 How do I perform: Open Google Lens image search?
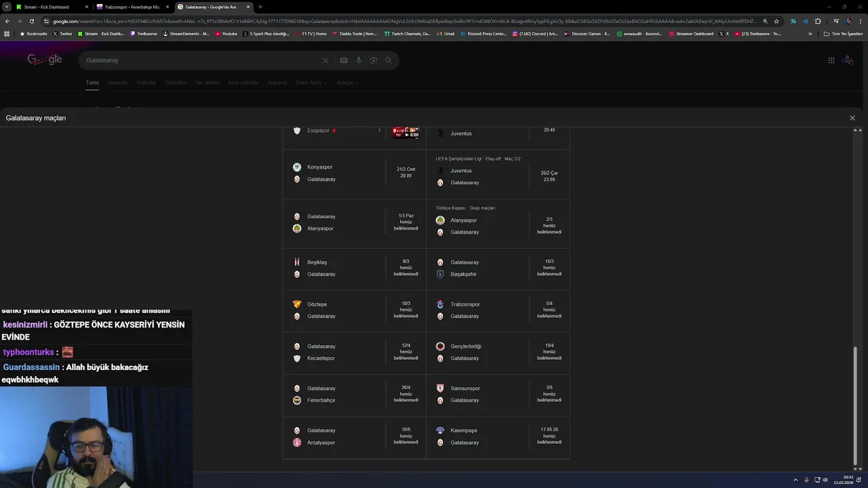374,60
